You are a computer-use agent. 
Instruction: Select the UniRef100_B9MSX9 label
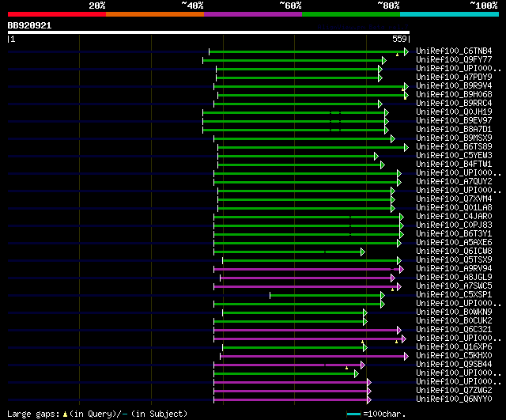tap(454, 138)
